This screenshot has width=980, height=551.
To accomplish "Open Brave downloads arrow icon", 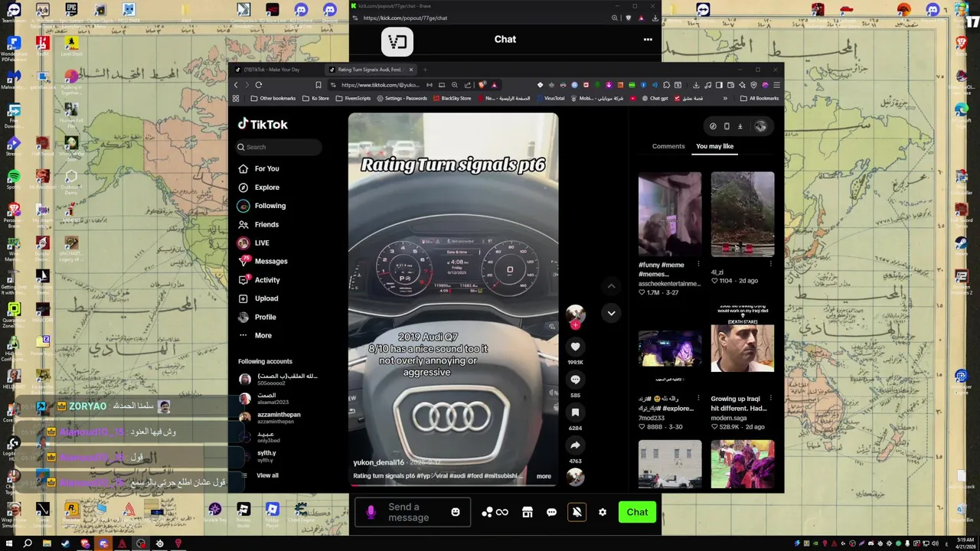I will click(x=696, y=85).
